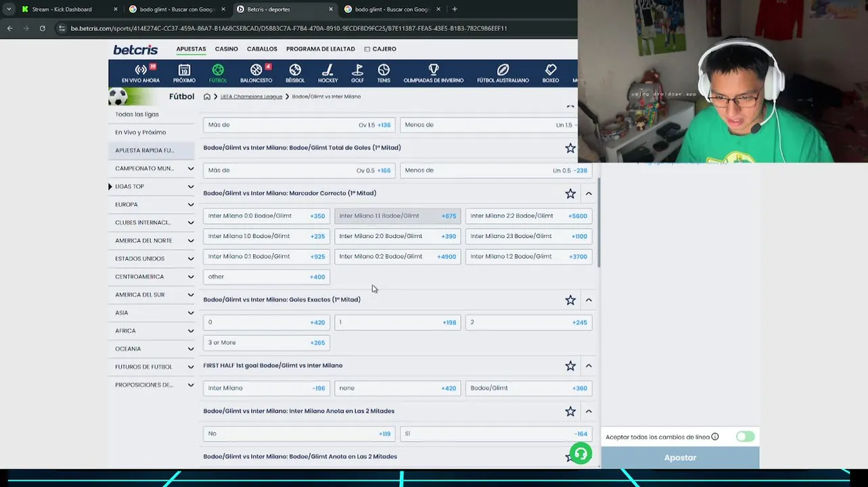868x487 pixels.
Task: Open the tab search dropdown arrow
Action: pyautogui.click(x=8, y=9)
